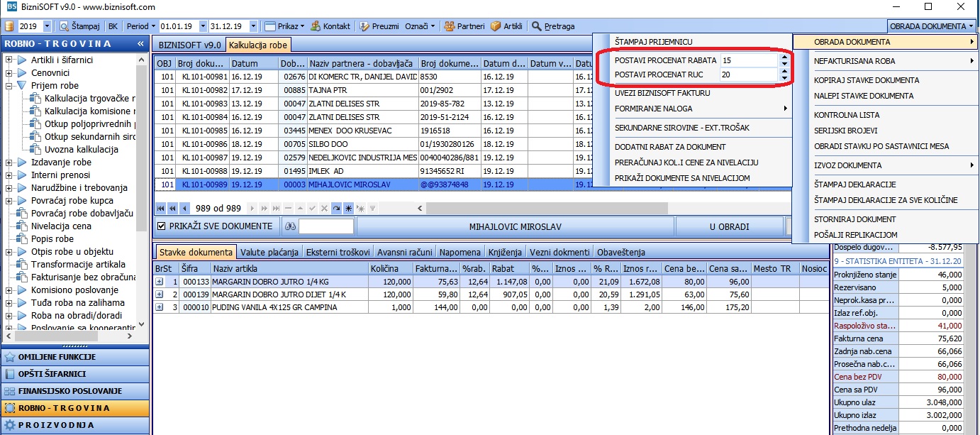This screenshot has height=435, width=980.
Task: Open the OBRADA DOKUMENTA dropdown at top right
Action: (932, 26)
